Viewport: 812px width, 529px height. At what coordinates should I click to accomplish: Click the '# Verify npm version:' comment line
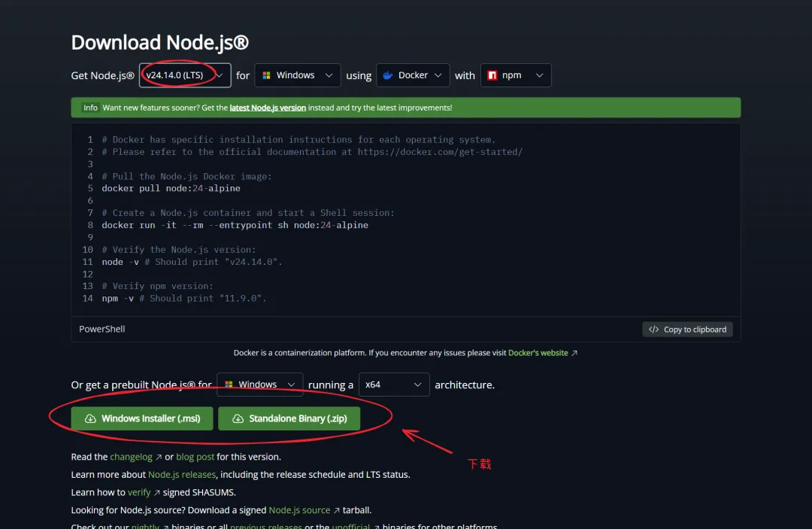point(157,286)
